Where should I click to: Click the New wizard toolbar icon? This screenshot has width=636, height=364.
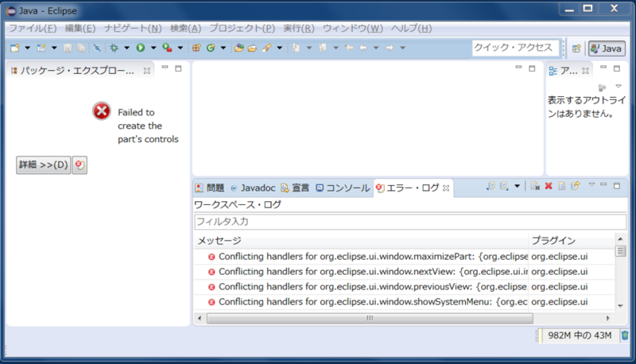(15, 48)
